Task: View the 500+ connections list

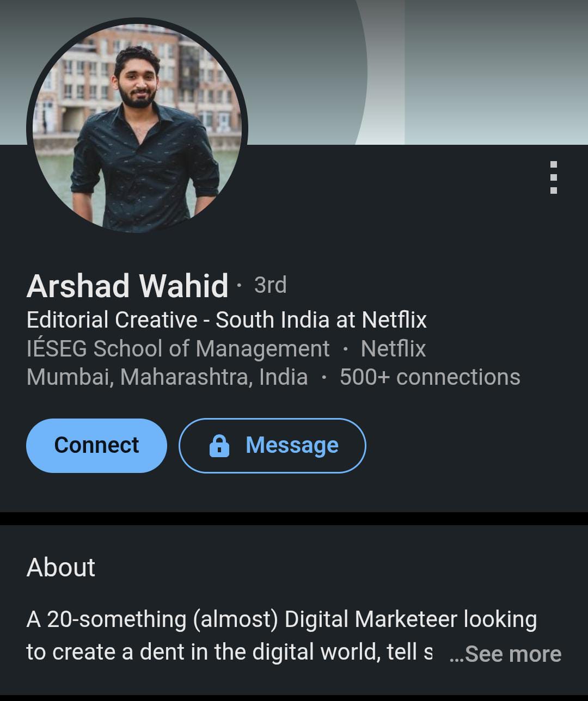Action: coord(430,377)
